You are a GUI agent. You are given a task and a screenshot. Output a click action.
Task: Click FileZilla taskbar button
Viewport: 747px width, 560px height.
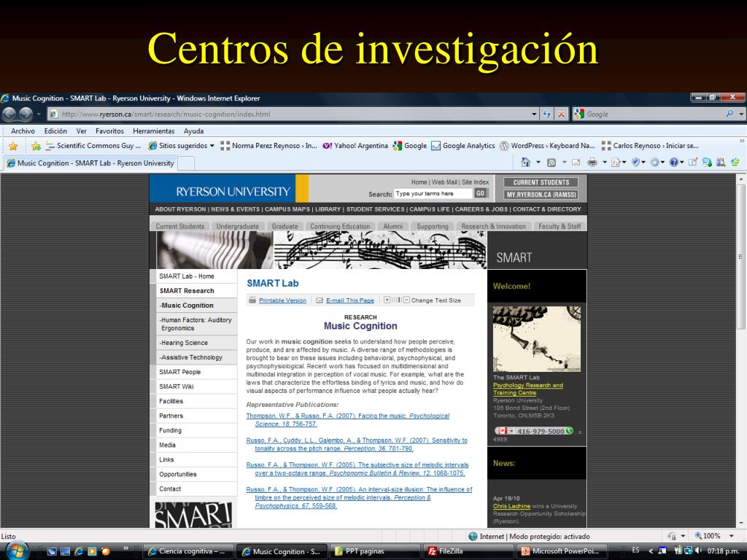469,551
